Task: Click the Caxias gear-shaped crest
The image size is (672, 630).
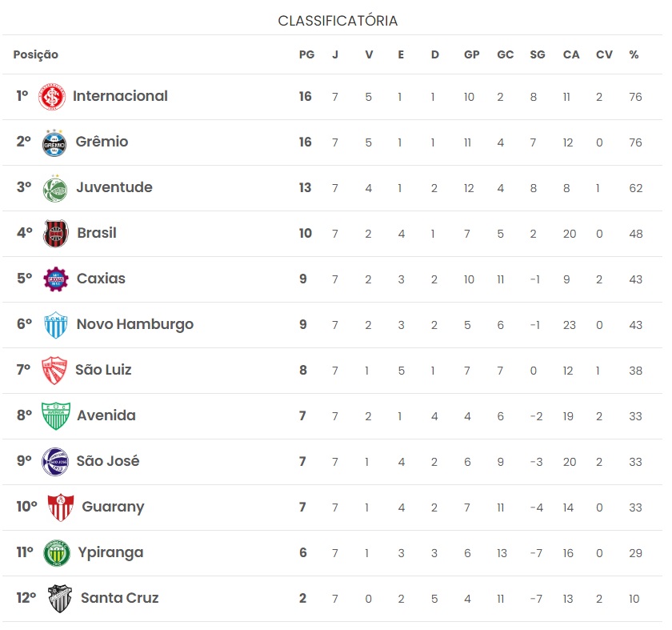Action: tap(56, 279)
